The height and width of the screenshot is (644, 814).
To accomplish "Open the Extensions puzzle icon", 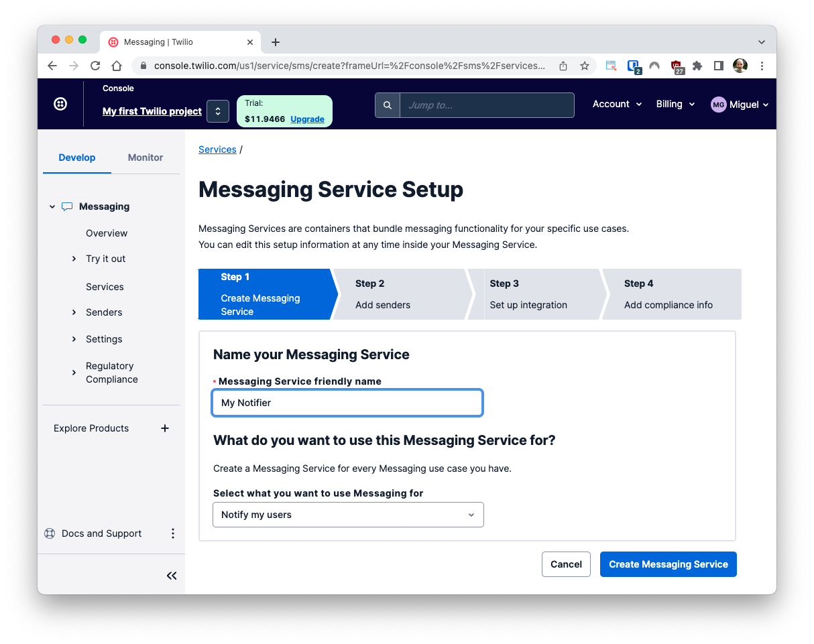I will (x=697, y=66).
